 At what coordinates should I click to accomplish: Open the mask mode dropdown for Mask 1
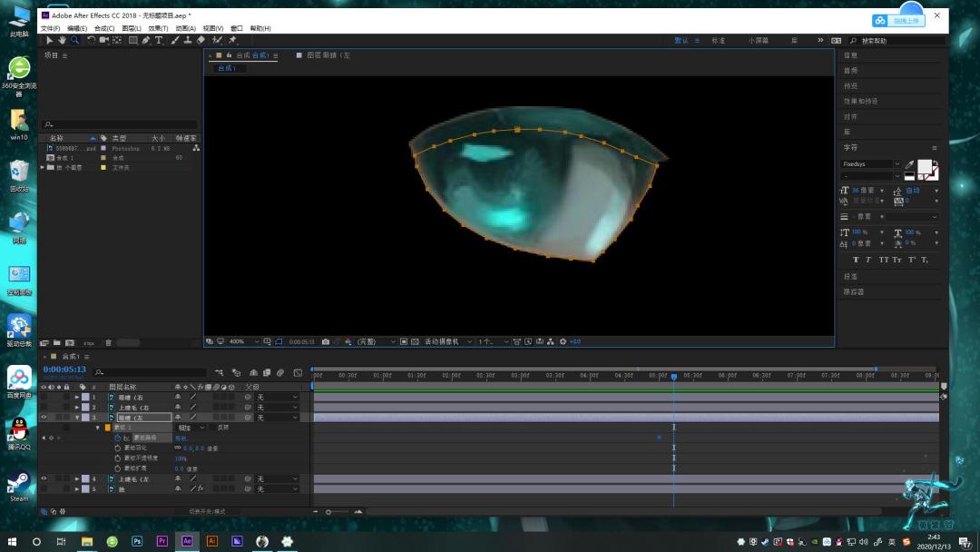point(191,428)
